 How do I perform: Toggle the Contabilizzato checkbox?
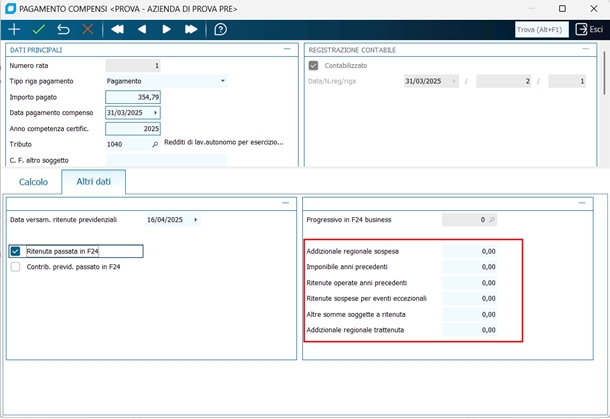[314, 65]
